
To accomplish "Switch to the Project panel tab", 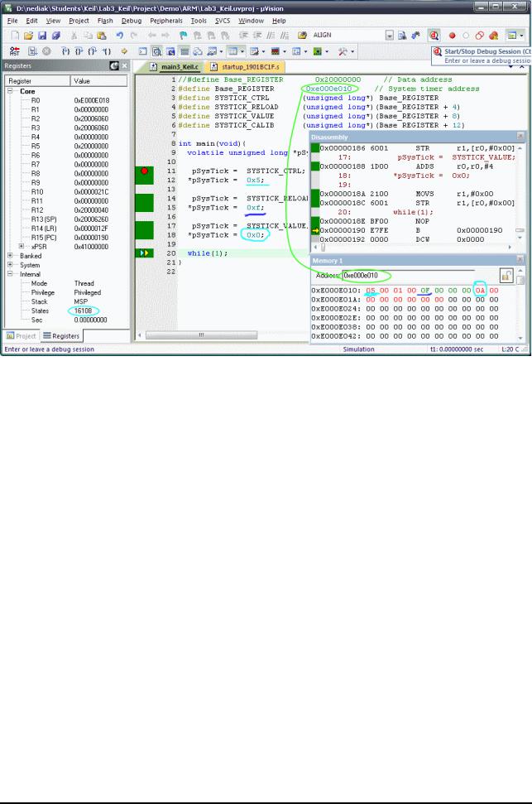I will pyautogui.click(x=21, y=336).
